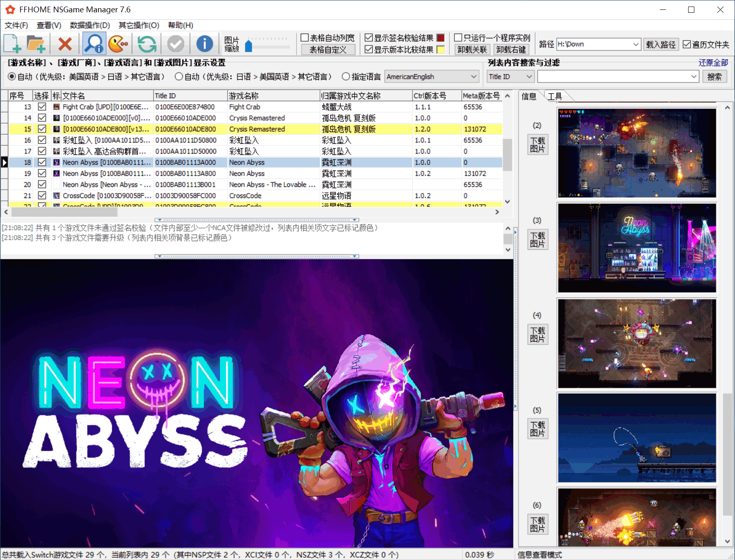Select 指定语言 radio button
Image resolution: width=735 pixels, height=560 pixels.
pyautogui.click(x=346, y=76)
